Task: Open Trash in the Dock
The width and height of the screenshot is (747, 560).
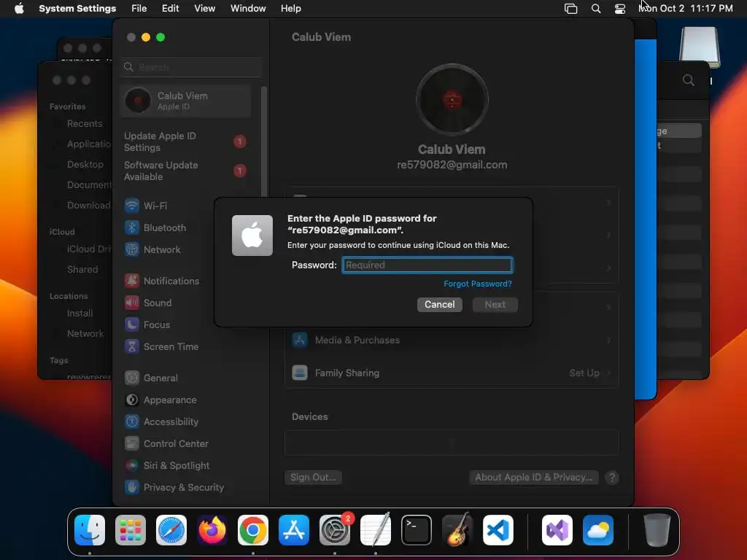Action: (657, 530)
